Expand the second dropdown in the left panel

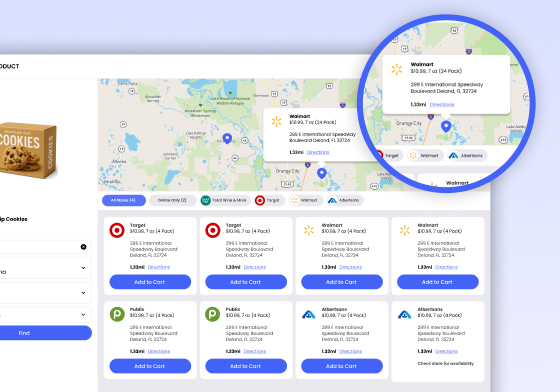(x=45, y=293)
